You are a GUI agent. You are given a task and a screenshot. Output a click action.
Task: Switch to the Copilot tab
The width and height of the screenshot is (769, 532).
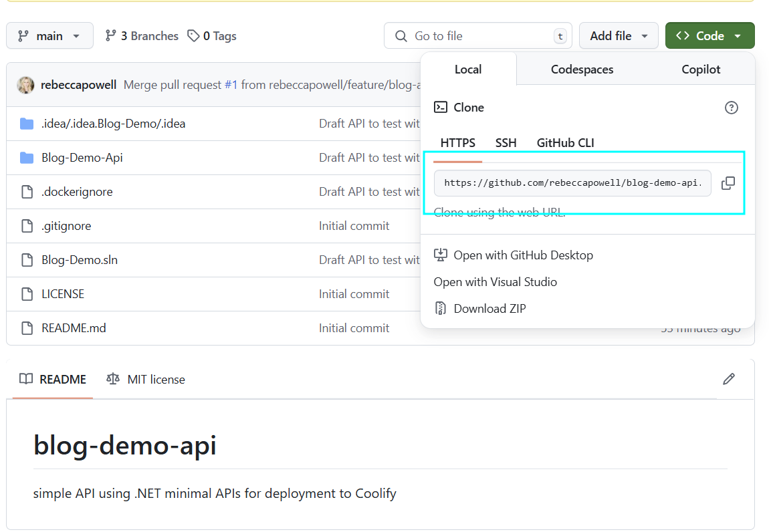point(700,69)
